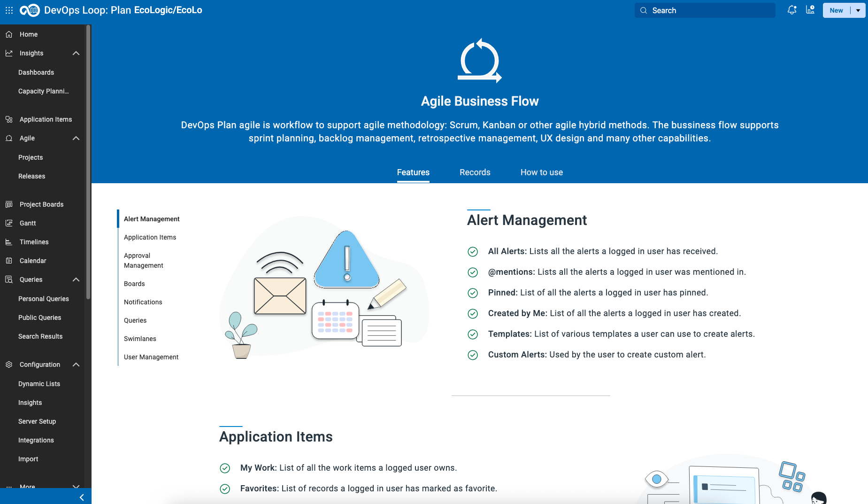The image size is (868, 504).
Task: Collapse the Agile section chevron
Action: (x=76, y=138)
